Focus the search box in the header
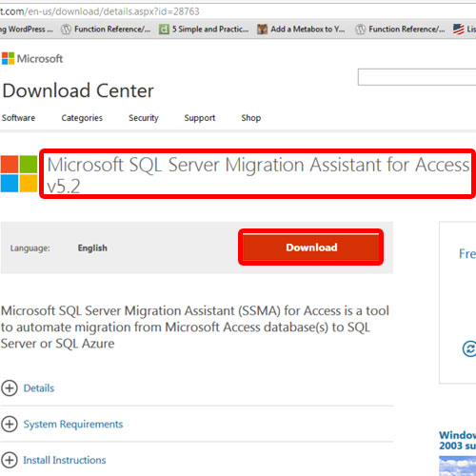This screenshot has width=476, height=476. coord(417,77)
